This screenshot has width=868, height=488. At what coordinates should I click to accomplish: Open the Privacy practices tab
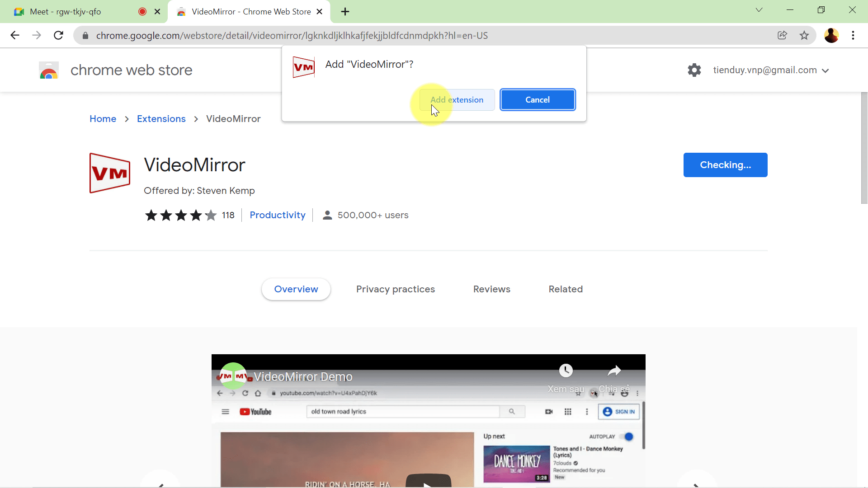coord(396,289)
